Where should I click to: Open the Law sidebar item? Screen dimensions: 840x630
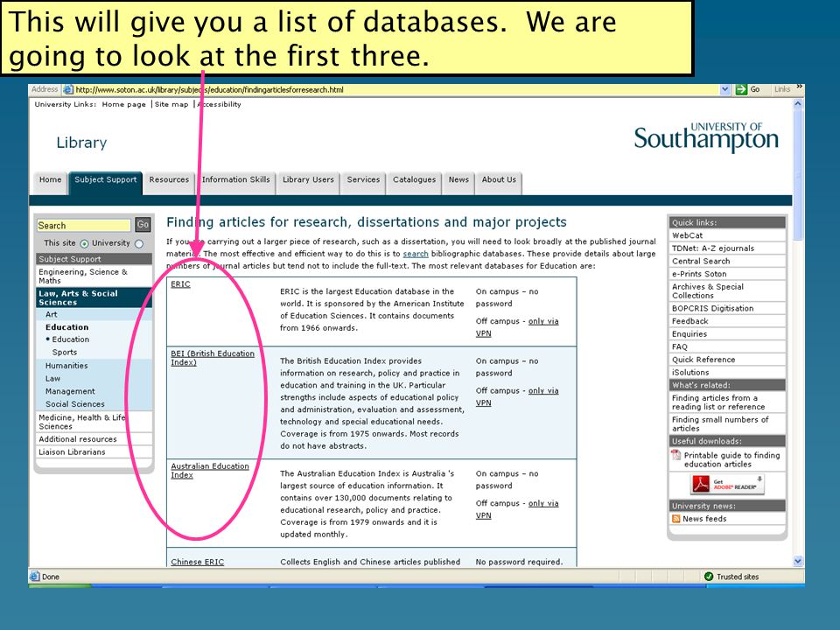52,379
